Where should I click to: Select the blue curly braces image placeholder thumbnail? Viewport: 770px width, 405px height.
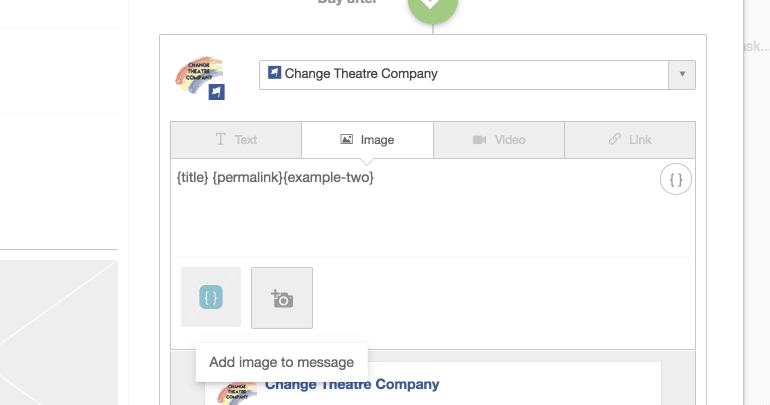tap(211, 297)
